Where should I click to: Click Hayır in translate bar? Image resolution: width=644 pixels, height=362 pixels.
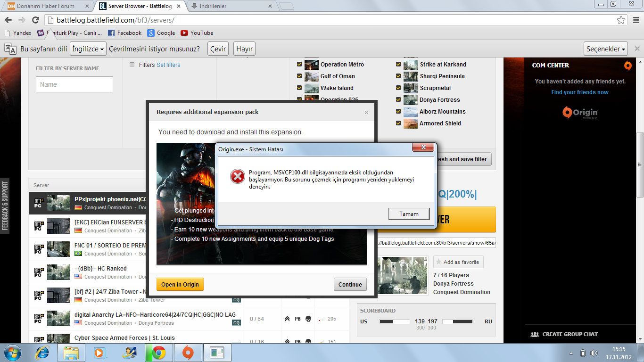pyautogui.click(x=245, y=49)
